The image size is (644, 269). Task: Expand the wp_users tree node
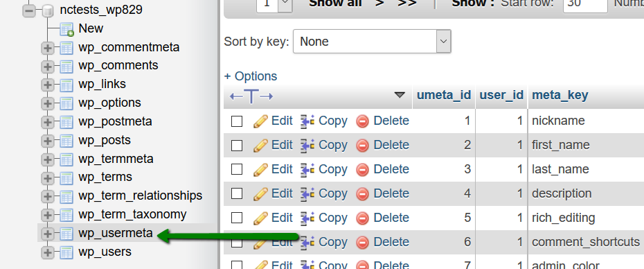click(x=48, y=252)
